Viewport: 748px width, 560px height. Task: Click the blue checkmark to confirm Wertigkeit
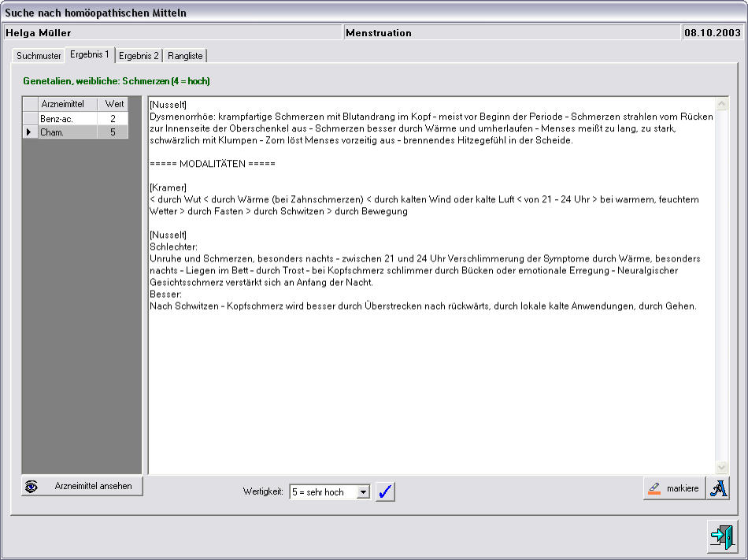point(385,491)
